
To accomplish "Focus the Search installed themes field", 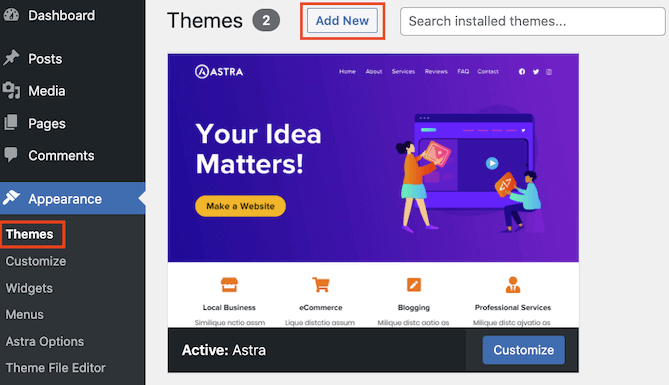I will click(532, 21).
